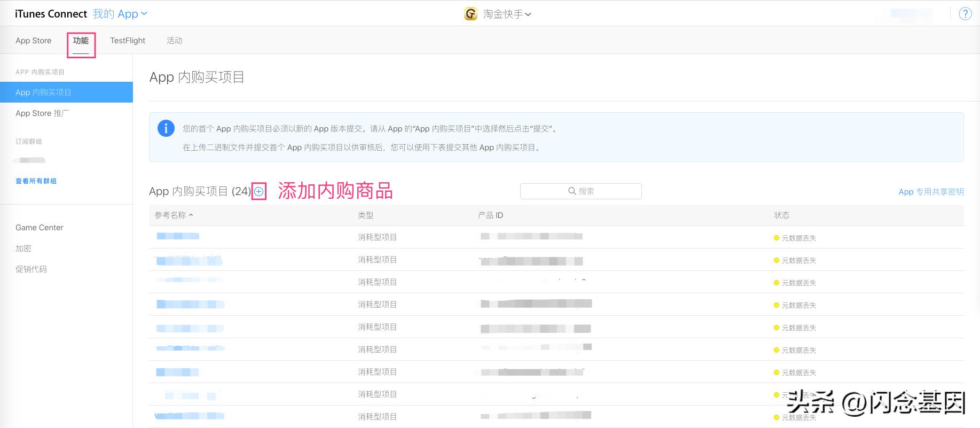Viewport: 980px width, 428px height.
Task: Open first row's blurred reference name link
Action: 178,236
